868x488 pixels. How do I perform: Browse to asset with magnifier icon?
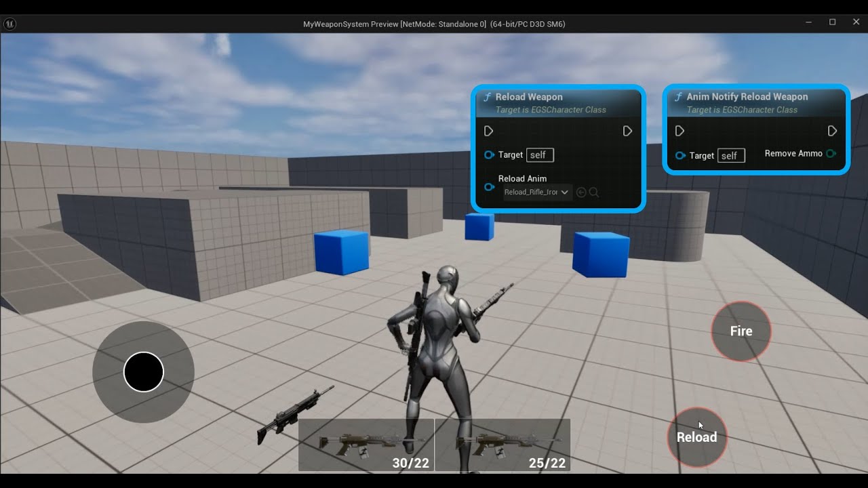pos(594,192)
